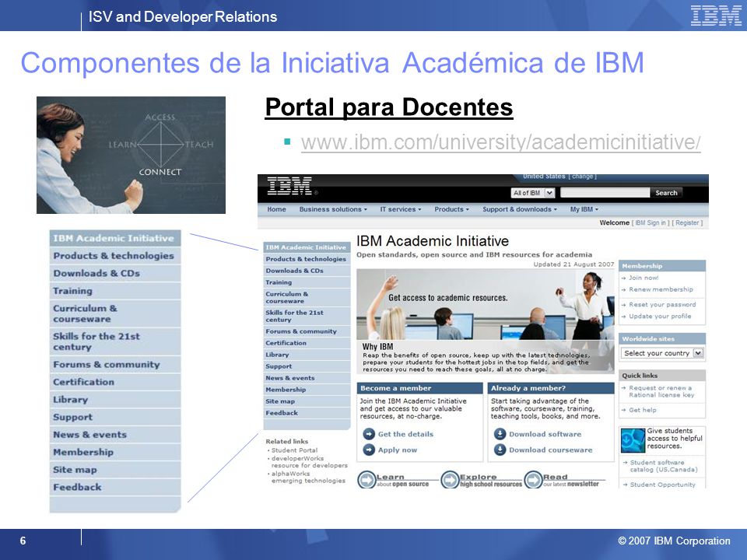Click the Register link

tap(687, 223)
